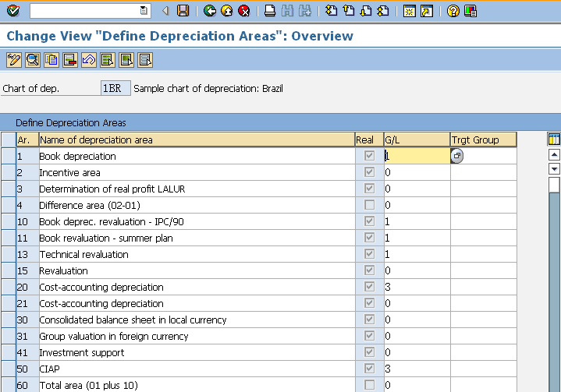The height and width of the screenshot is (392, 561).
Task: Select row selector for Group valuation in foreign currency
Action: pyautogui.click(x=9, y=336)
